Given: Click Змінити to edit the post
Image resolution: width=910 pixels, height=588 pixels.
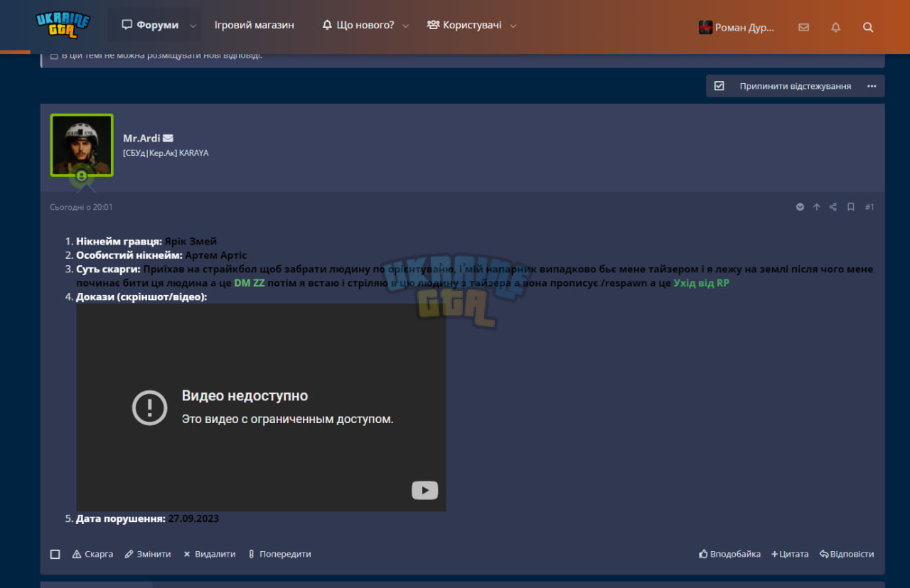Looking at the screenshot, I should coord(148,554).
